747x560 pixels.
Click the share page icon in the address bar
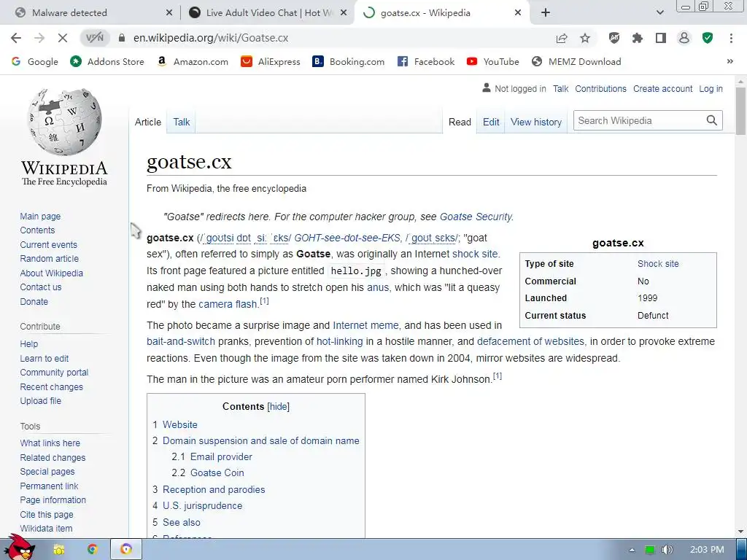[562, 38]
